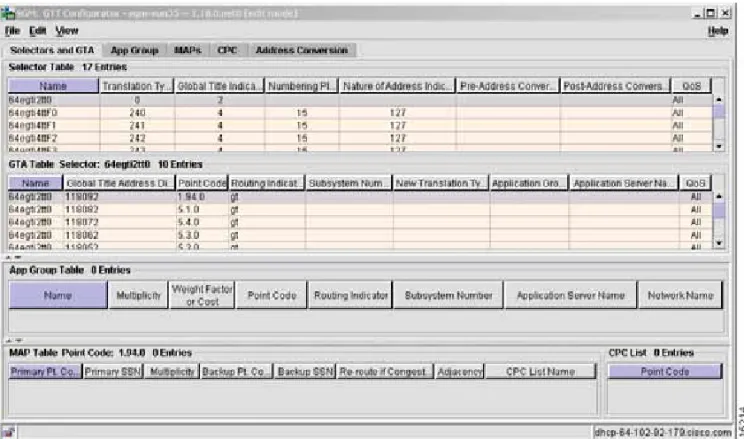Click Selector Table Translation Type column header
Viewport: 744px width, 439px height.
(x=137, y=86)
